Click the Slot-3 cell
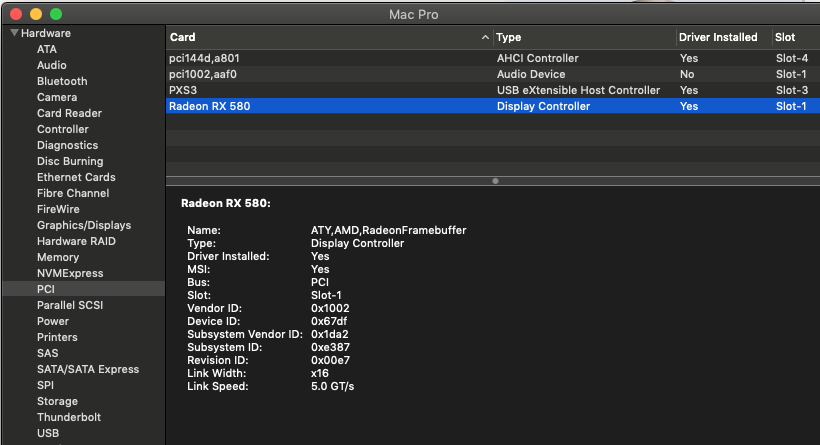 pos(791,90)
